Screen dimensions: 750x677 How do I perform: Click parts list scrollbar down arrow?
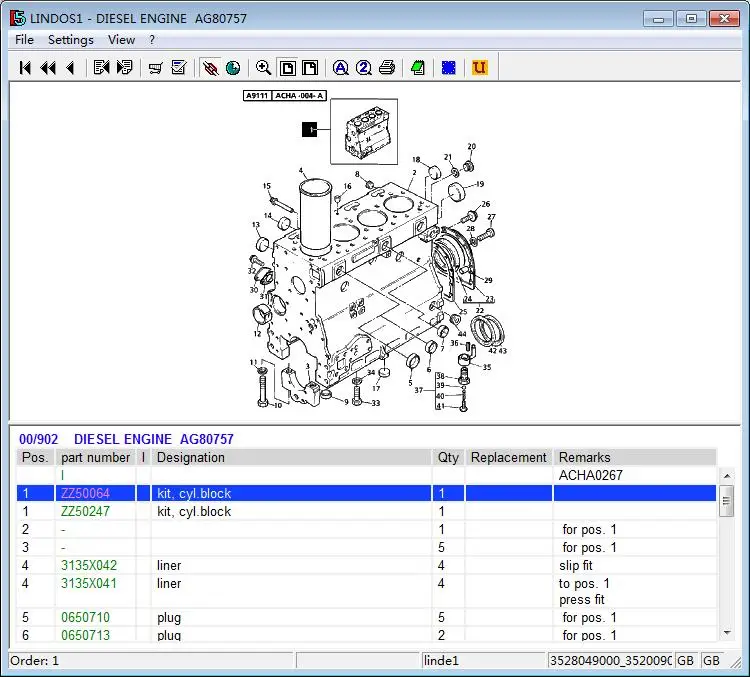pyautogui.click(x=727, y=632)
